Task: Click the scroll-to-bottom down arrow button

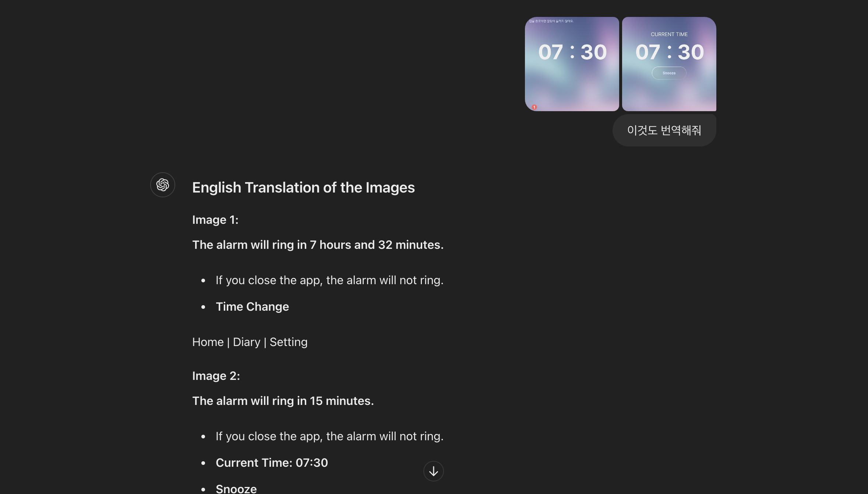Action: click(x=433, y=471)
